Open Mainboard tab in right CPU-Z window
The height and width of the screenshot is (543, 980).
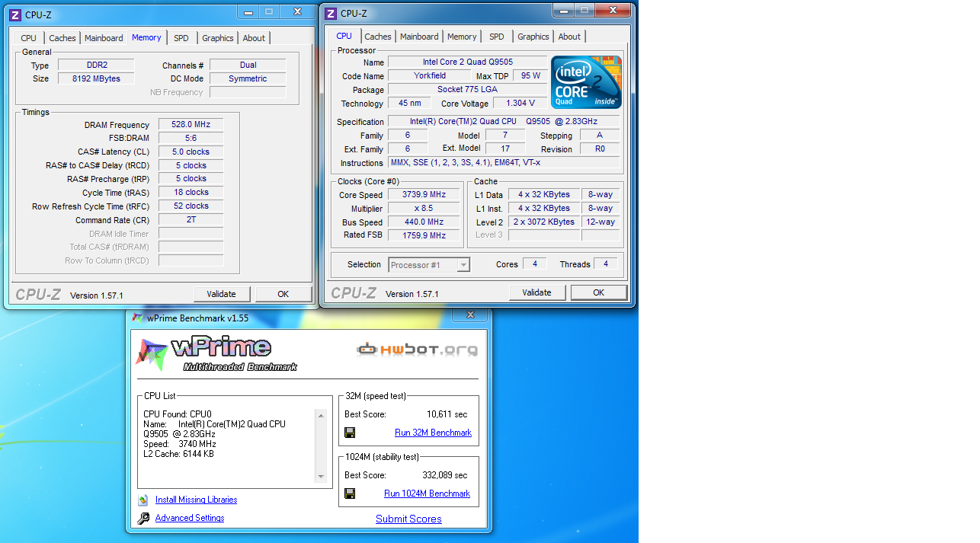click(x=419, y=37)
